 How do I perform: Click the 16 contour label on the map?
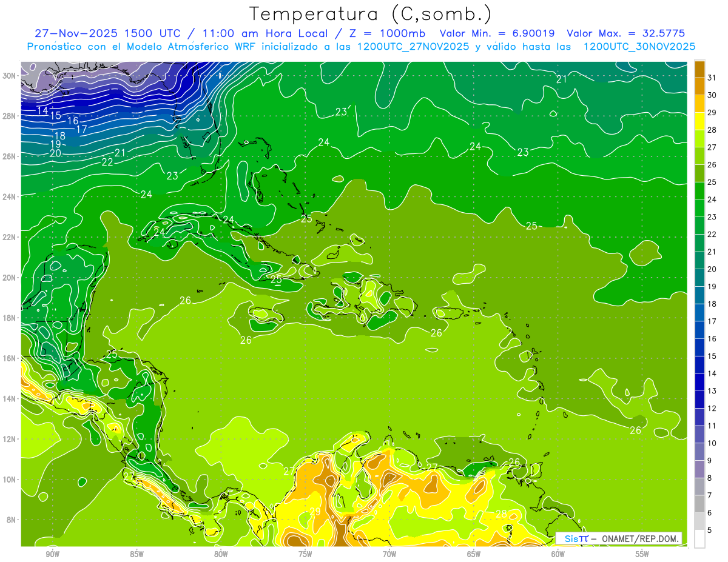[x=73, y=121]
